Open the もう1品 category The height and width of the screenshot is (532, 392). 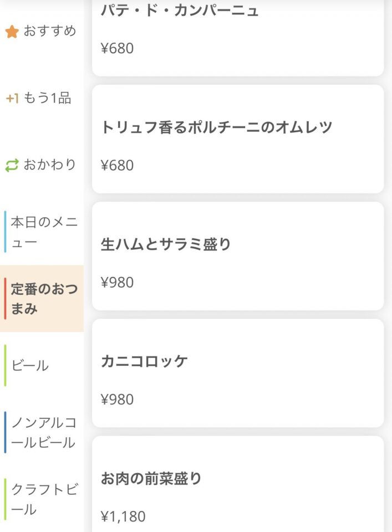click(x=42, y=98)
